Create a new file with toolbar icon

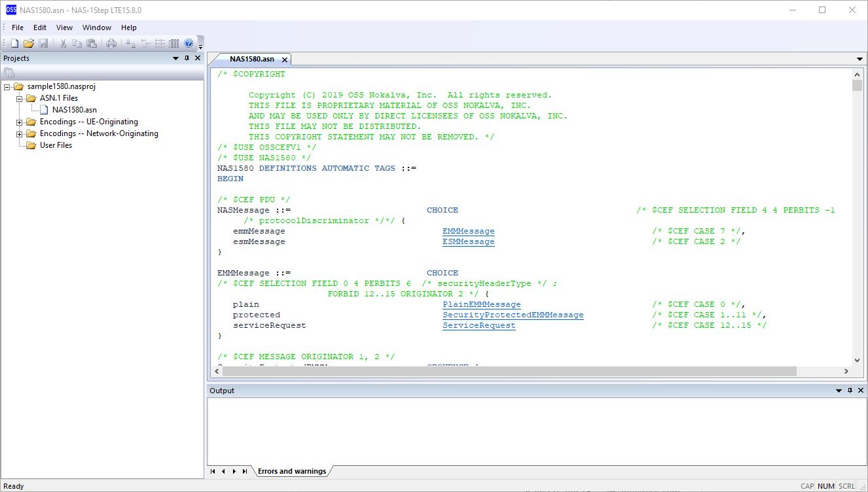coord(14,44)
